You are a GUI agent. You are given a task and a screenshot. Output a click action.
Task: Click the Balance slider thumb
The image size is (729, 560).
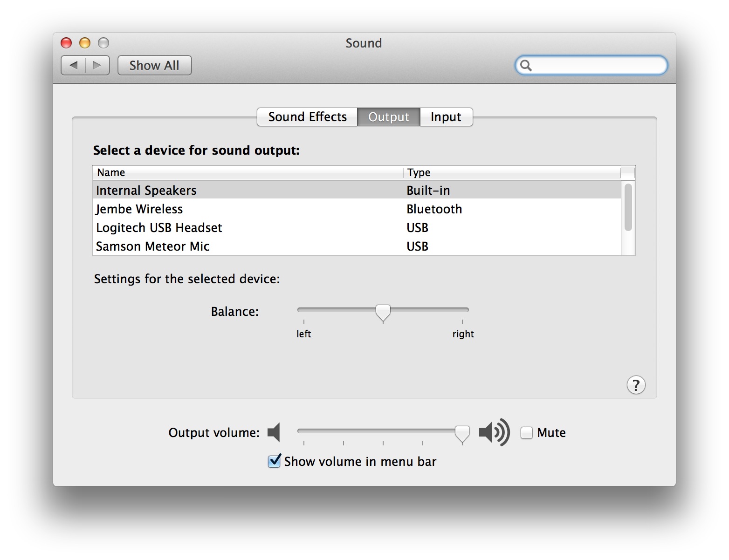coord(383,313)
